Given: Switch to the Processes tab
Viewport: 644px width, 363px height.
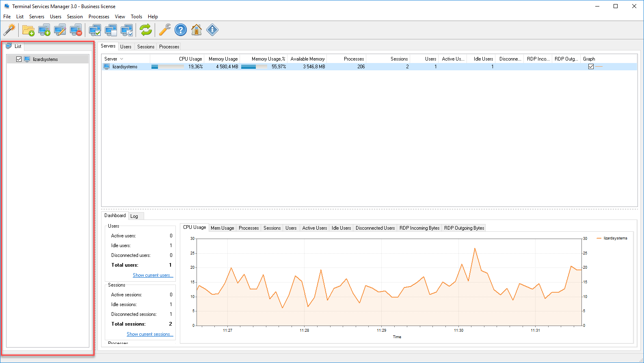Looking at the screenshot, I should (169, 47).
